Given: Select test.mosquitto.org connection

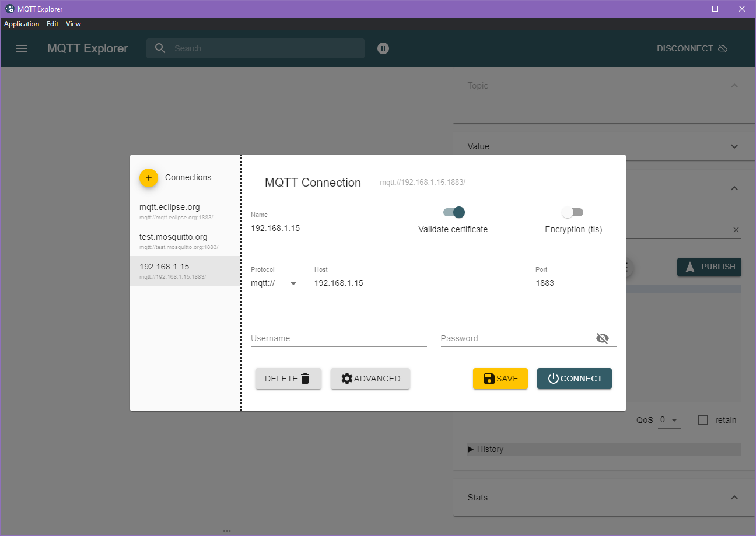Looking at the screenshot, I should pos(185,241).
